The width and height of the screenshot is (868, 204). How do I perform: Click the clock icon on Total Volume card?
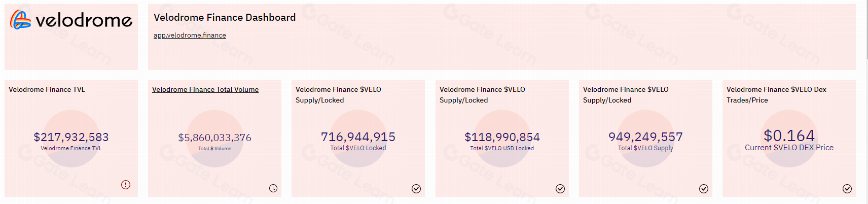(x=273, y=188)
